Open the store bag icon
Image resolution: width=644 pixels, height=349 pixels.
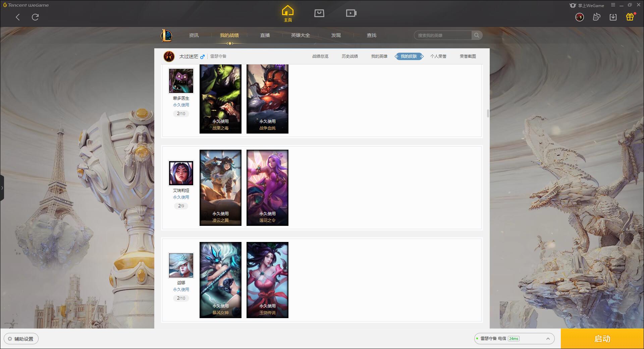tap(319, 13)
